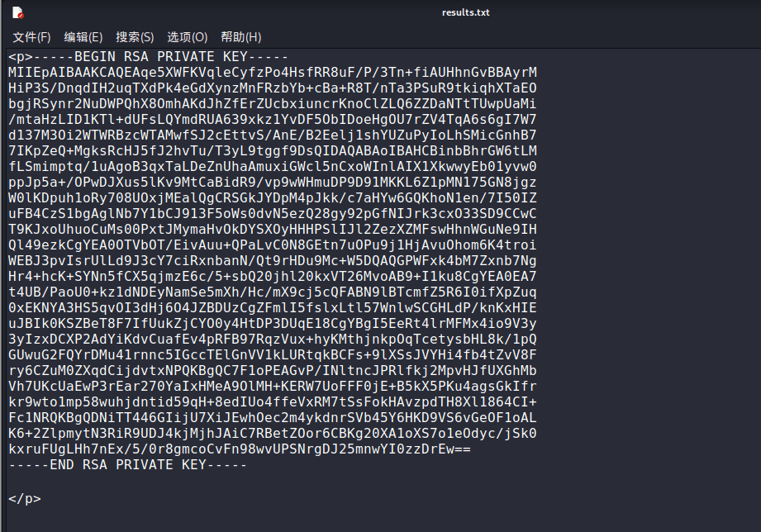Open the 选项(O) menu
The width and height of the screenshot is (761, 532).
tap(187, 37)
